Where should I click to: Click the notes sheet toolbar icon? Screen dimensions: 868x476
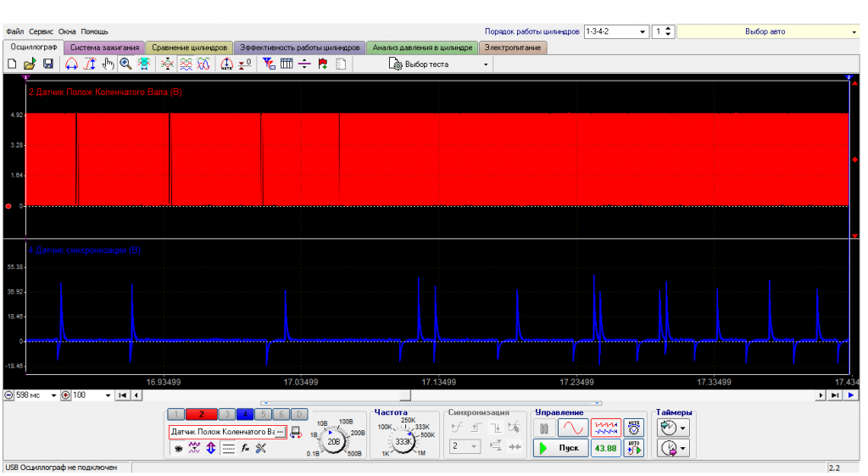[341, 64]
